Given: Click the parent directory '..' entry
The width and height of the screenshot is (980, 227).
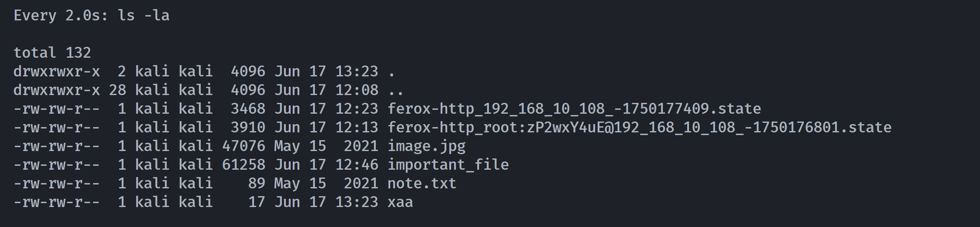Looking at the screenshot, I should click(396, 90).
